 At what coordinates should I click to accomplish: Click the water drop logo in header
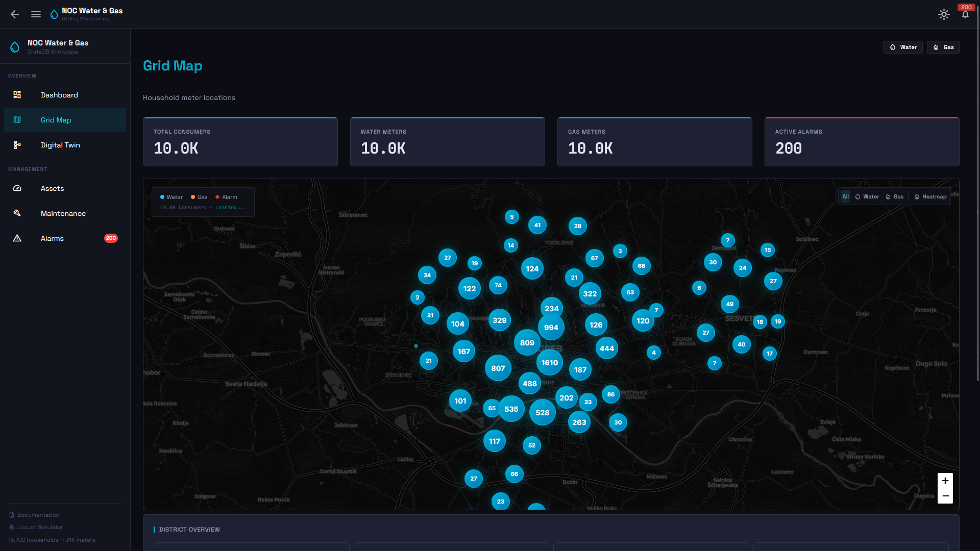[54, 14]
